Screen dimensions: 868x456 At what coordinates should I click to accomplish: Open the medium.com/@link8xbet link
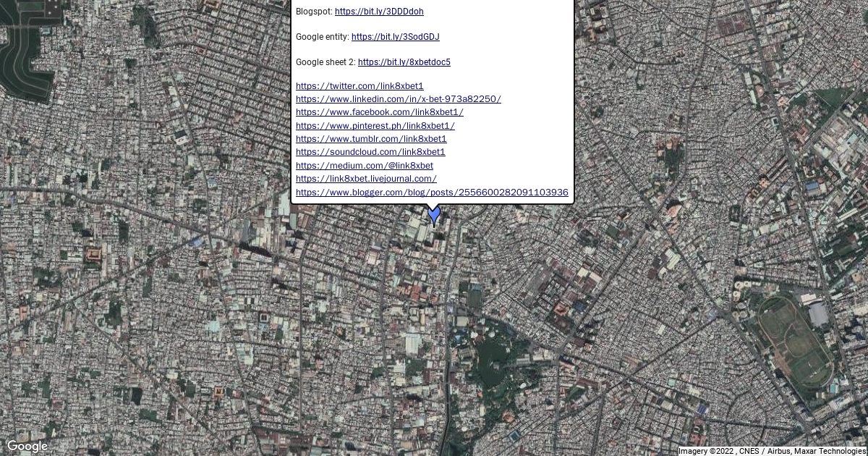coord(365,166)
